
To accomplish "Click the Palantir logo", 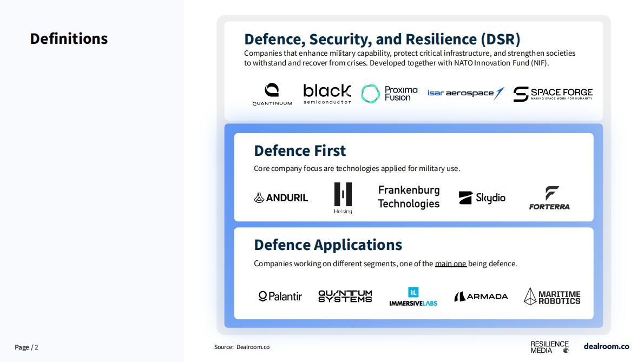I will [280, 296].
